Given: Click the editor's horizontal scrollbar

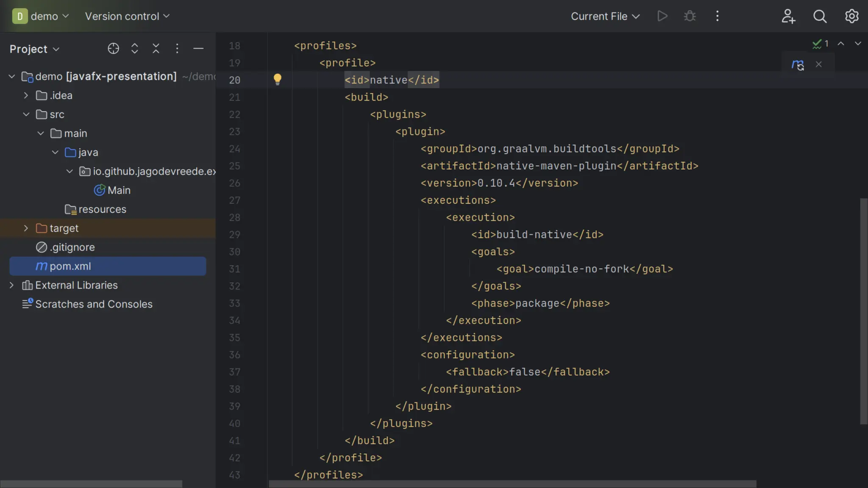Looking at the screenshot, I should point(512,484).
